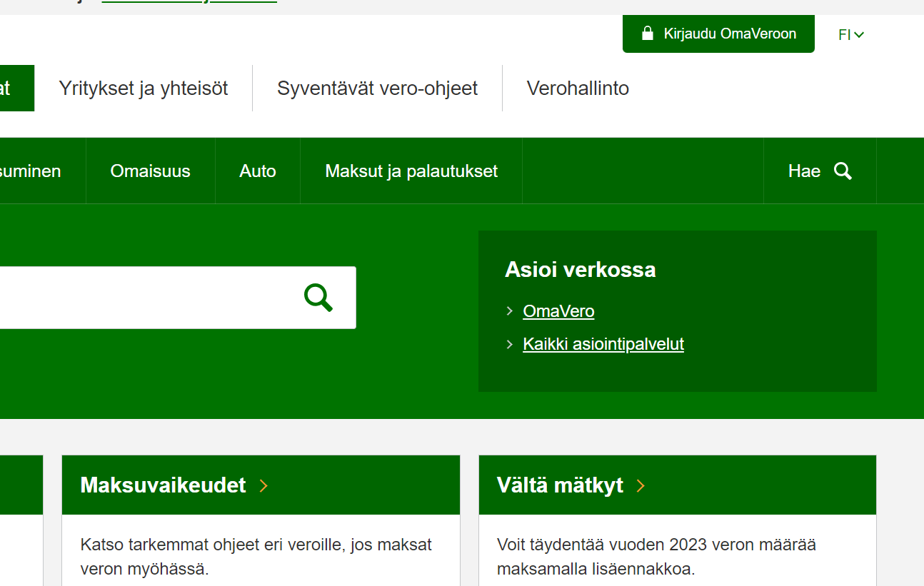The width and height of the screenshot is (924, 586).
Task: Select Syventävät vero-ohjeet from the top navigation
Action: (x=377, y=88)
